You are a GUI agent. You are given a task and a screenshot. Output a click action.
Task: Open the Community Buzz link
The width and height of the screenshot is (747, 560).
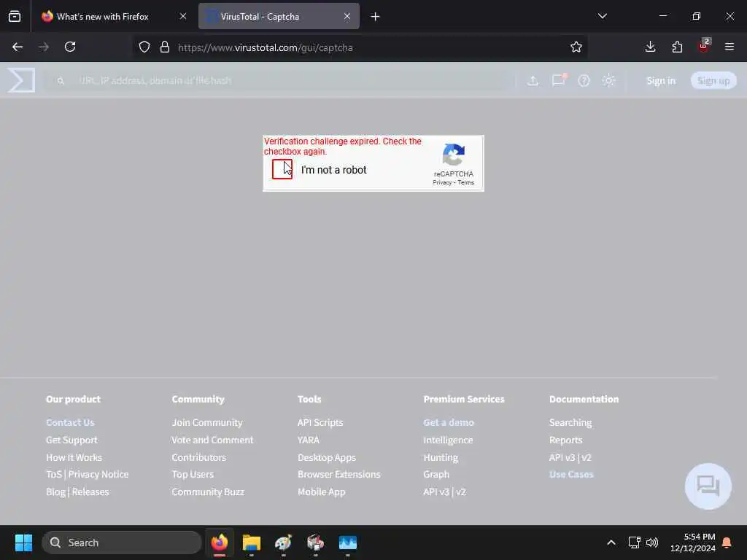tap(208, 492)
